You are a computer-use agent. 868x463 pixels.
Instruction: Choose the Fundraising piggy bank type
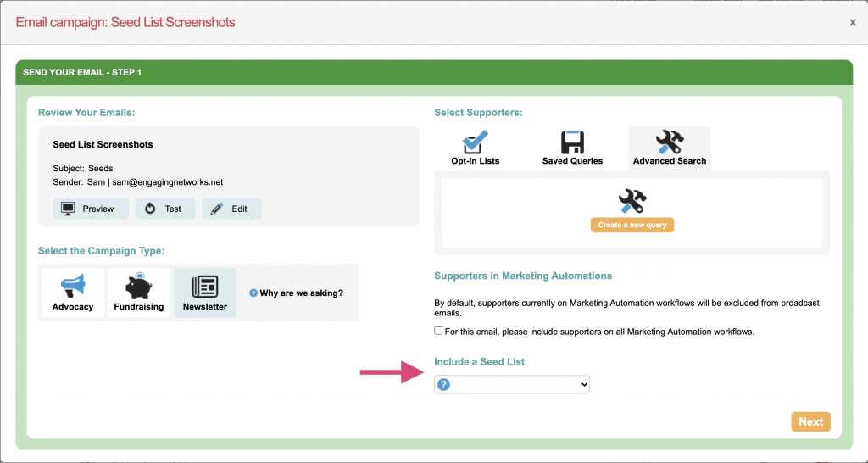(138, 286)
